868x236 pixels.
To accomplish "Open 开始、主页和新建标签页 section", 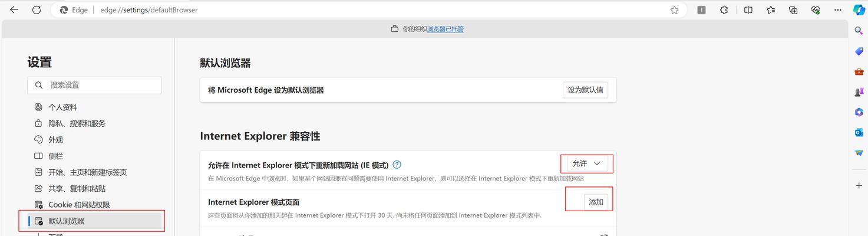I will click(88, 172).
